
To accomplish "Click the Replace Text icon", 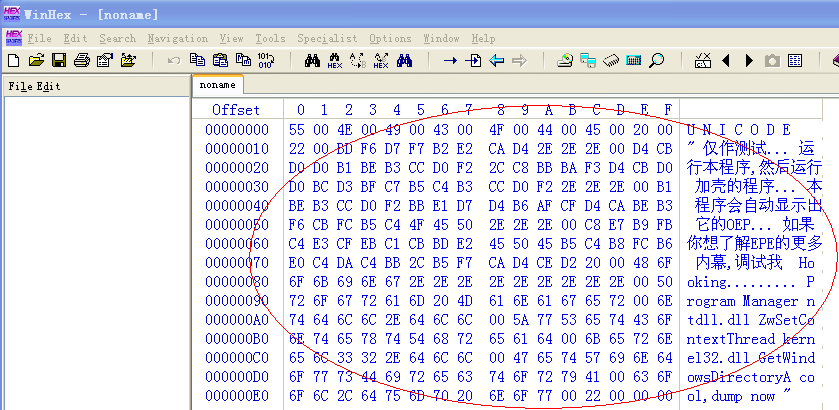I will pos(358,60).
